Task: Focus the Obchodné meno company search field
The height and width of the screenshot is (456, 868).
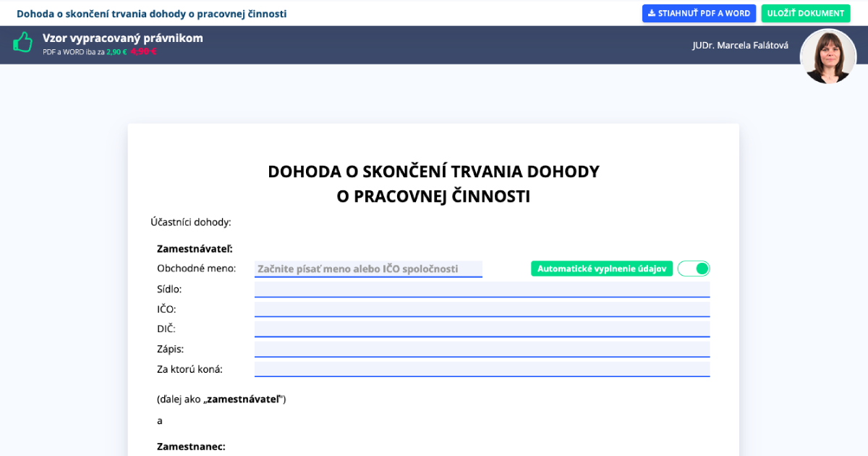Action: click(368, 268)
